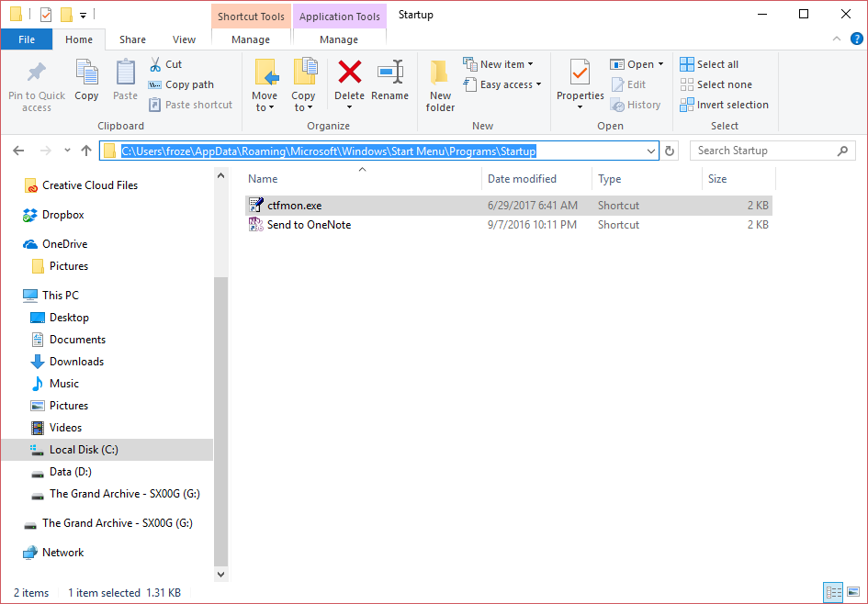Image resolution: width=868 pixels, height=604 pixels.
Task: Select the Send to OneNote shortcut
Action: pyautogui.click(x=508, y=225)
